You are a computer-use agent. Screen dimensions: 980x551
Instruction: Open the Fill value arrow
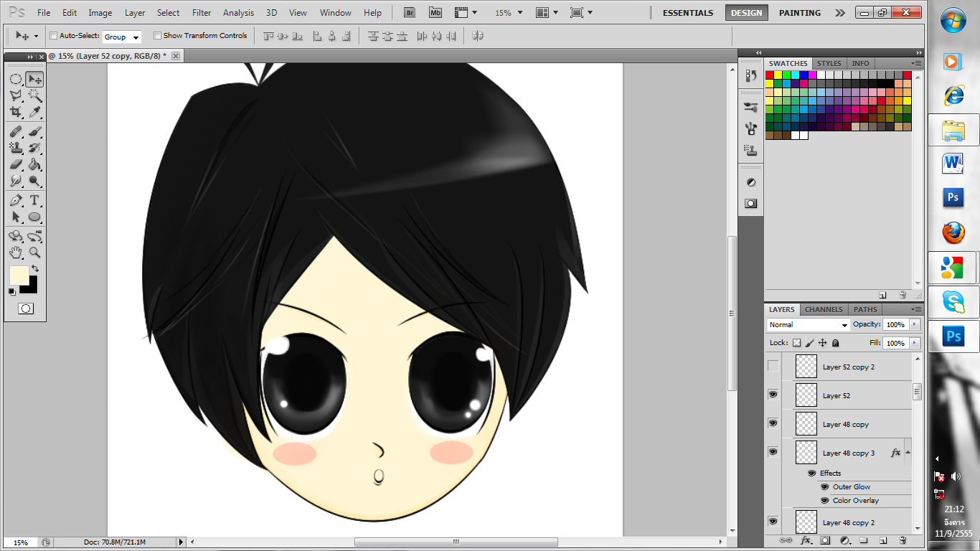coord(914,344)
